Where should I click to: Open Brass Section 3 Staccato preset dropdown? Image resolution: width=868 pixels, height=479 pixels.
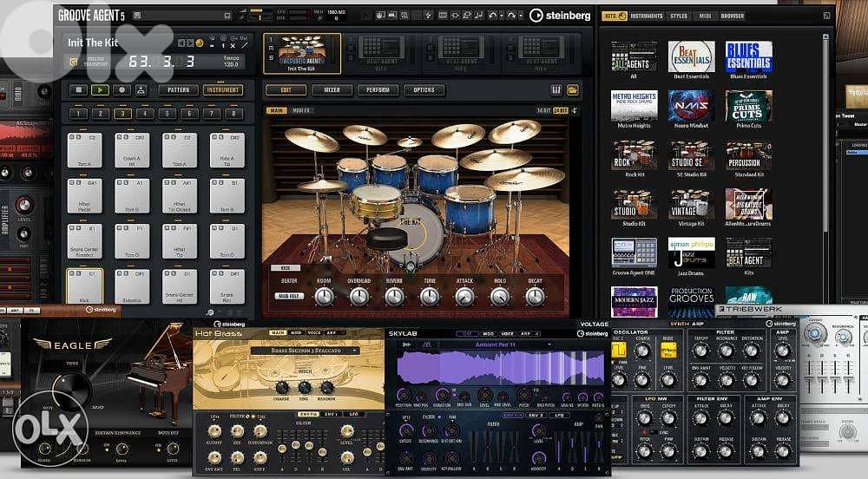[305, 351]
